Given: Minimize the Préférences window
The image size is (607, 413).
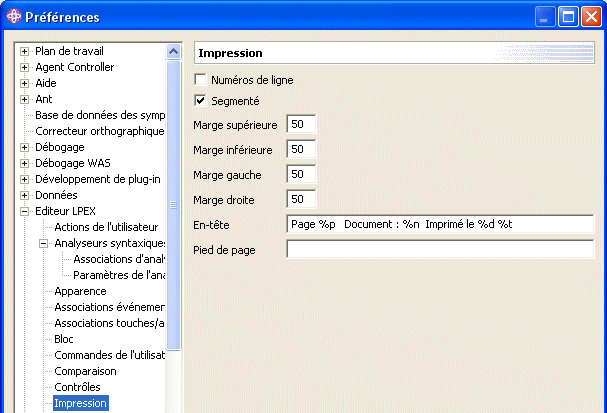Looking at the screenshot, I should [545, 17].
